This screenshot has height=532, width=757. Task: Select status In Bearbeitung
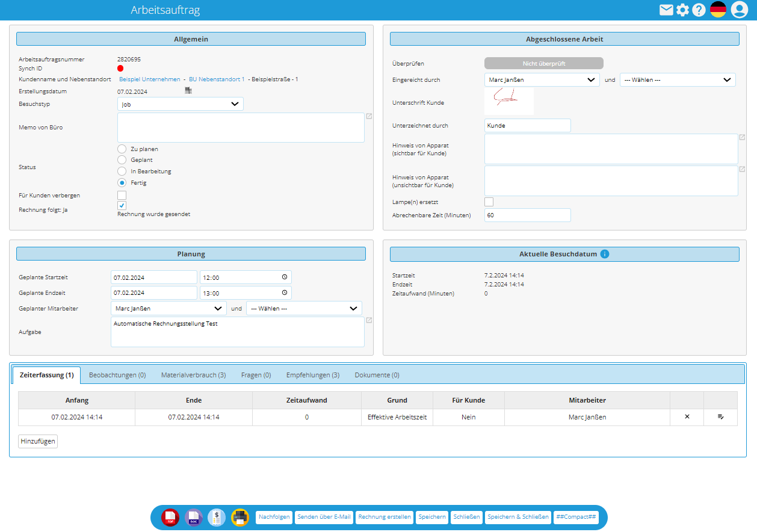(122, 172)
